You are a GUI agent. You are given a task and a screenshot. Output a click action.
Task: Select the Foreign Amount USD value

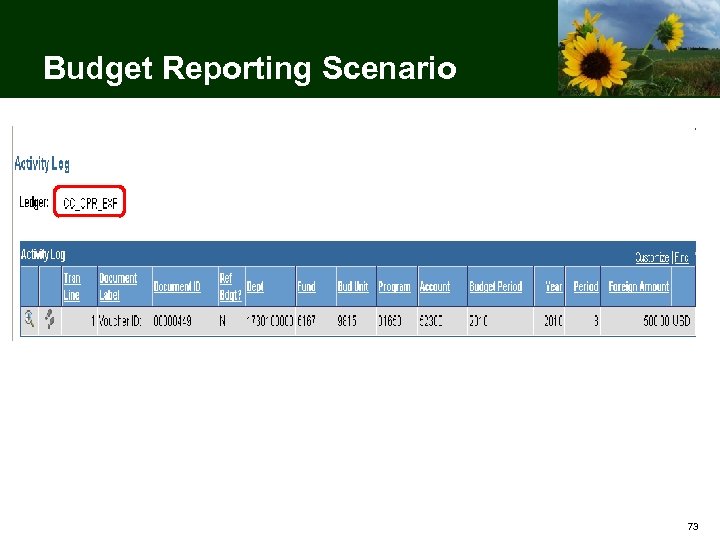click(667, 321)
